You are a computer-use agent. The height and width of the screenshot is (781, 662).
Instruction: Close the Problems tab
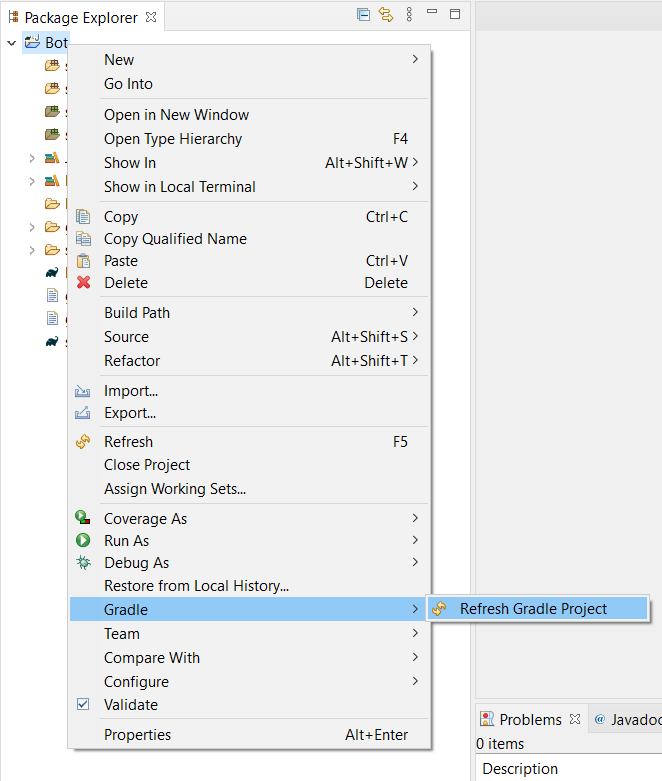pyautogui.click(x=575, y=719)
